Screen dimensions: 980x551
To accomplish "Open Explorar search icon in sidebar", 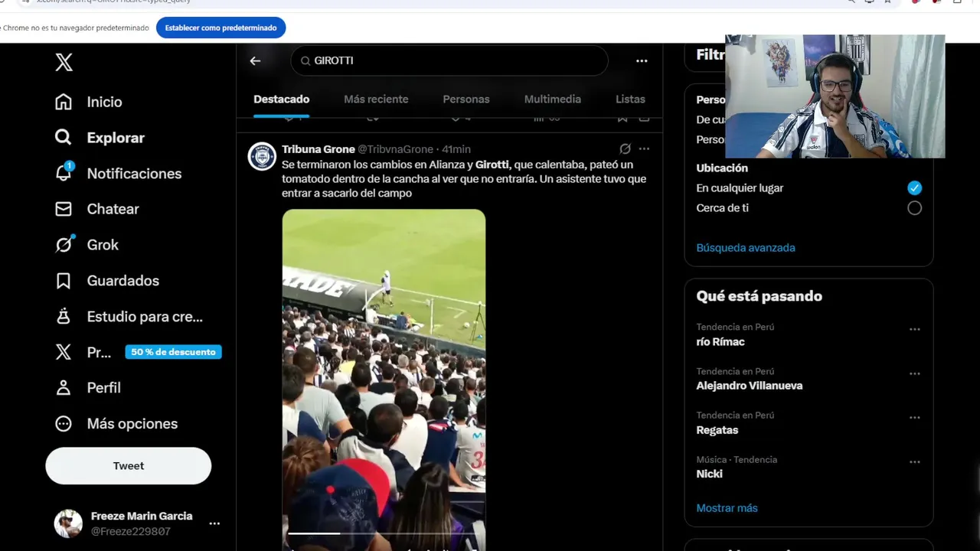I will point(64,137).
